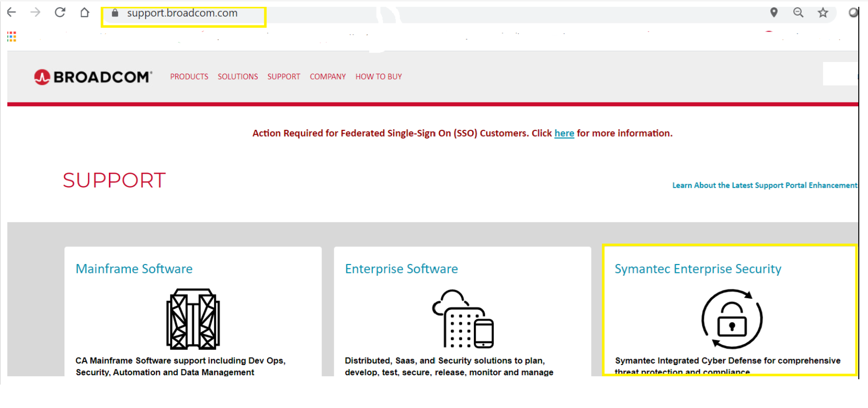868x408 pixels.
Task: Click the cloud and devices icon
Action: (463, 319)
